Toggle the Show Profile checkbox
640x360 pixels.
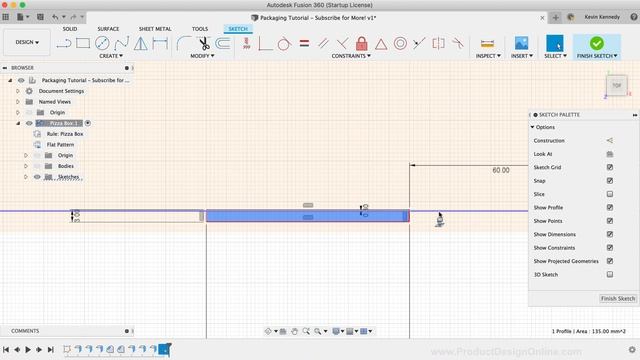(610, 207)
